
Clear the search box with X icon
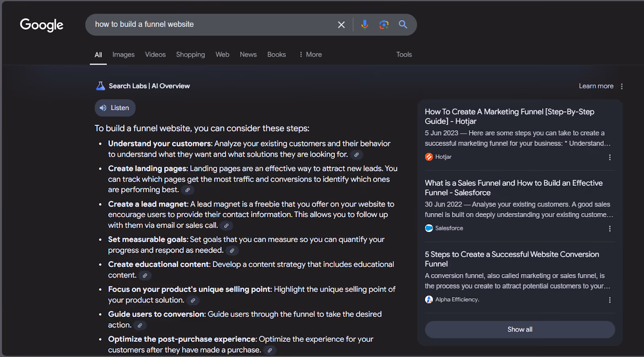click(x=341, y=25)
